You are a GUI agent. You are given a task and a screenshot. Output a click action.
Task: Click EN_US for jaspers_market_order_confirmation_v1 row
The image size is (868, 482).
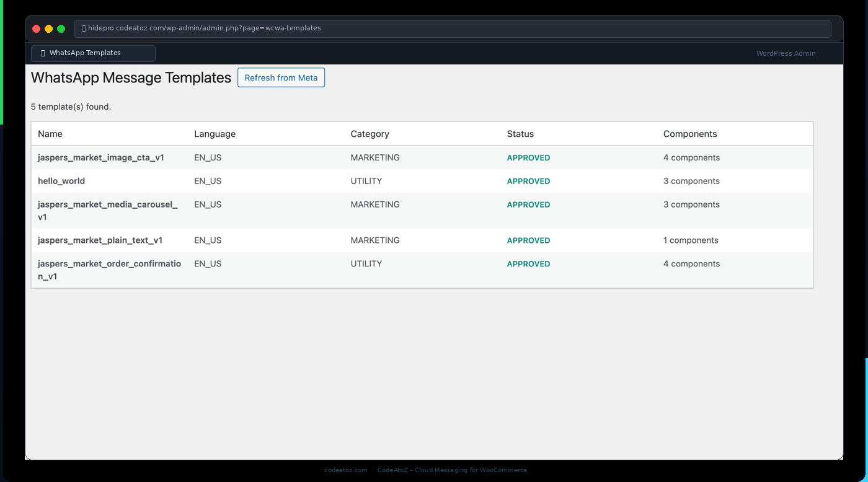point(208,264)
